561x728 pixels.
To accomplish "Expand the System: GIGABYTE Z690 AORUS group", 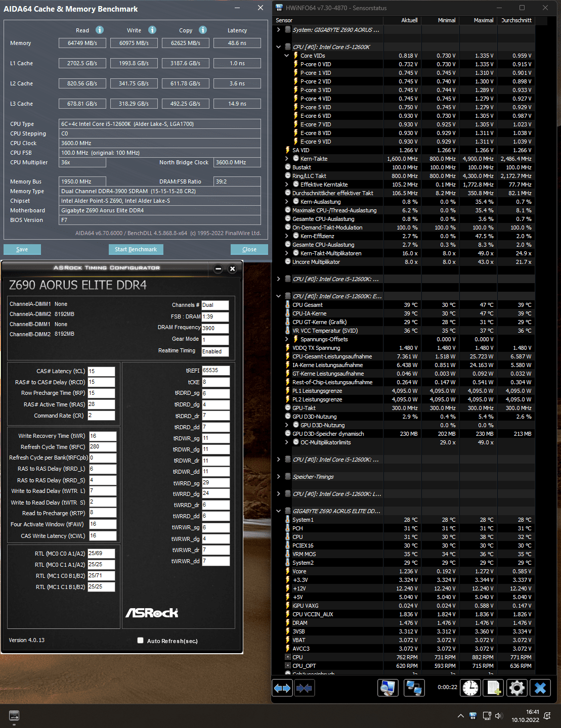I will click(x=278, y=30).
